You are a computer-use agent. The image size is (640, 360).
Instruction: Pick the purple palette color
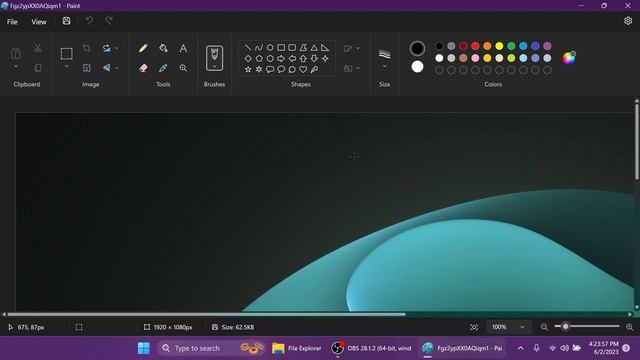coord(547,46)
